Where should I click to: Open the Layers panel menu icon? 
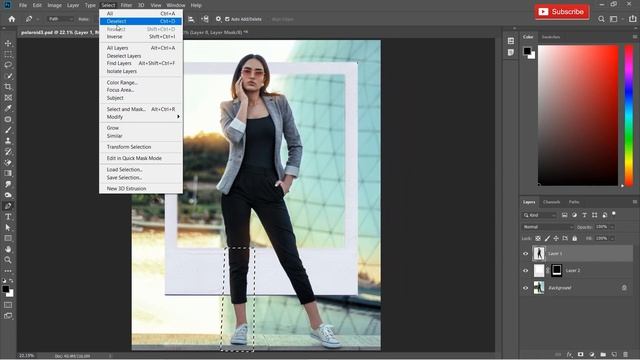[x=635, y=202]
